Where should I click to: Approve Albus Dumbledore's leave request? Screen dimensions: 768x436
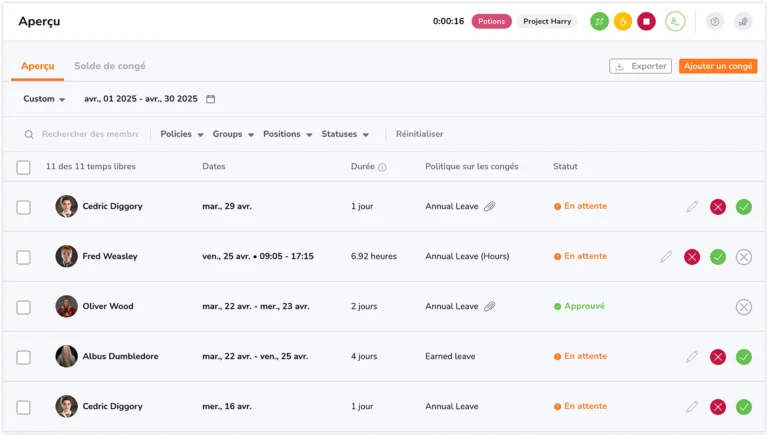click(744, 357)
